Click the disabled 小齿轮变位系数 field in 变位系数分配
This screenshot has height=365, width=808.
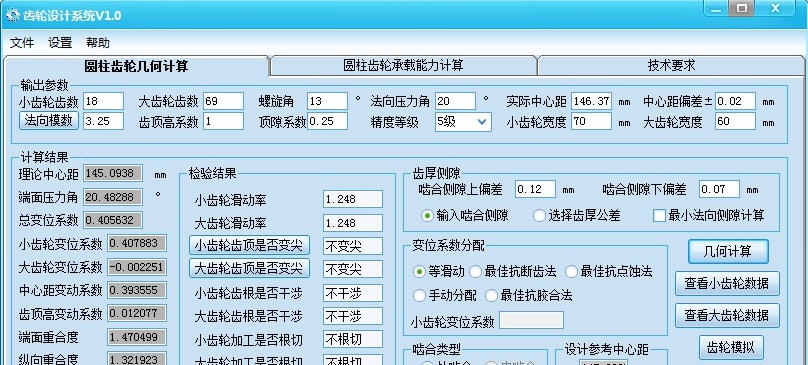tap(531, 320)
